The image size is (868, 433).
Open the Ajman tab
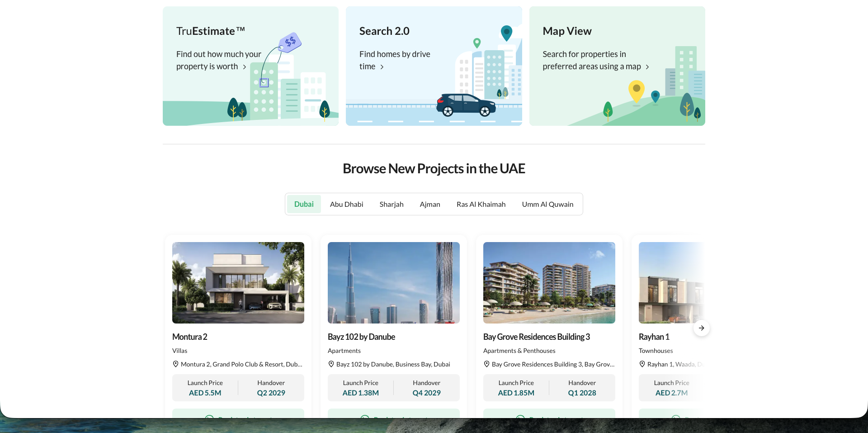[430, 204]
